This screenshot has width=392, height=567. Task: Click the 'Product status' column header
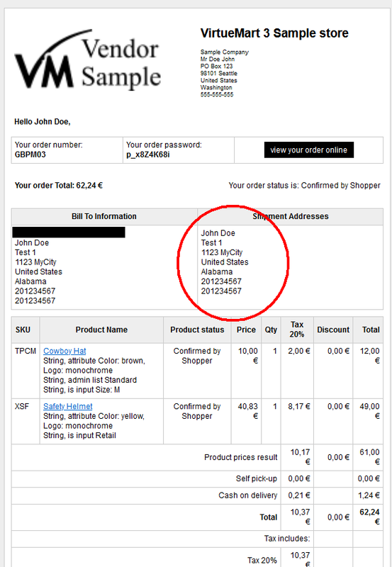coord(197,330)
